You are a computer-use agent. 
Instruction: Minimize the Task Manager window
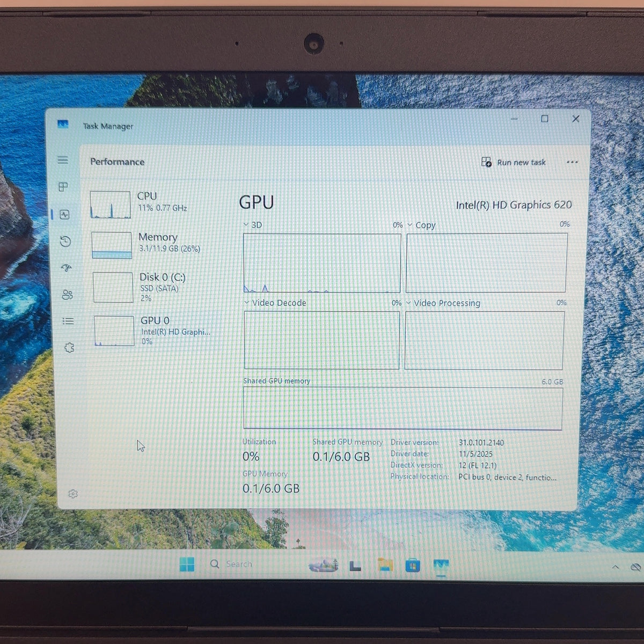514,119
